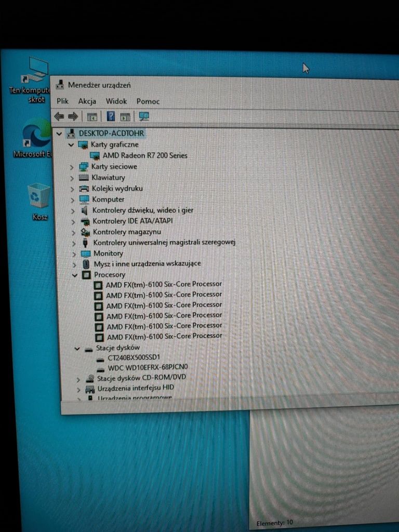Expand the Kontrolery magazynu category
This screenshot has width=399, height=532.
click(x=74, y=233)
